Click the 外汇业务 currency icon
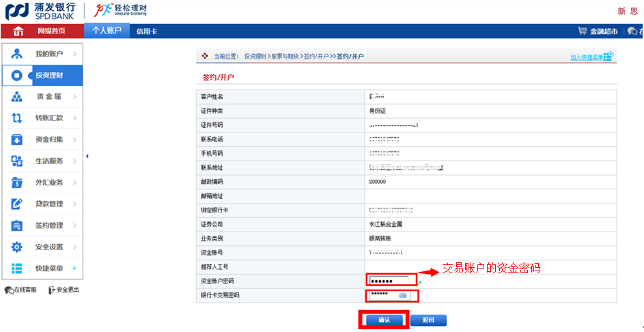The image size is (644, 332). point(17,182)
